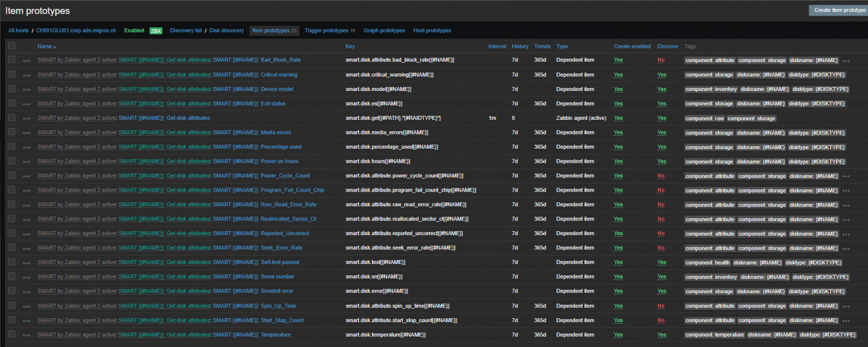
Task: Switch to Trigger prototypes tab
Action: tap(327, 31)
